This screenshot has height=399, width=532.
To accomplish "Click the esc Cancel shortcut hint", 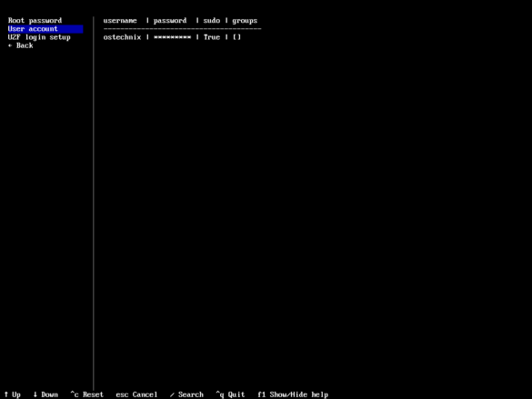I will 136,394.
